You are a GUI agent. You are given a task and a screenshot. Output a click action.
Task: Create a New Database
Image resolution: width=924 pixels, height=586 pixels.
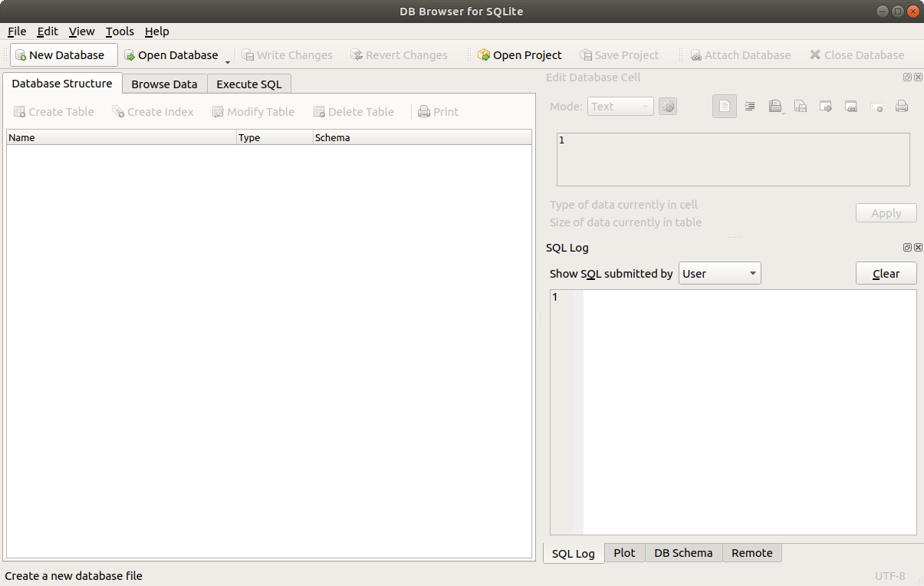(64, 54)
